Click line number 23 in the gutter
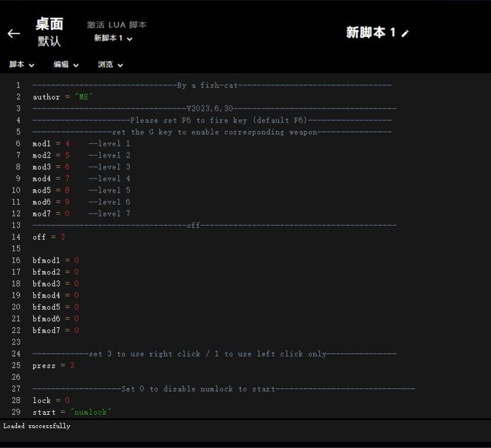Screen dimensions: 491x448 pyautogui.click(x=16, y=342)
